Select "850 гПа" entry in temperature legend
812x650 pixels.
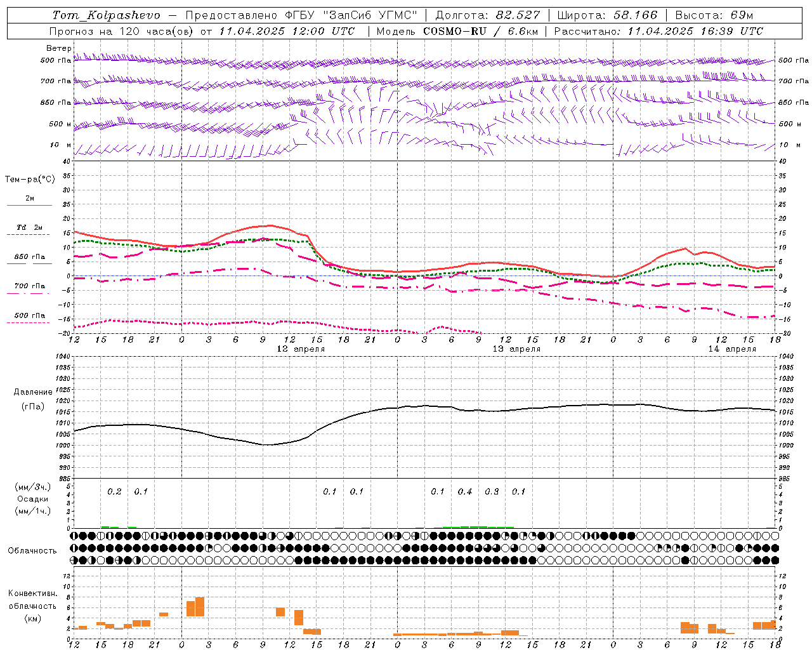29,257
